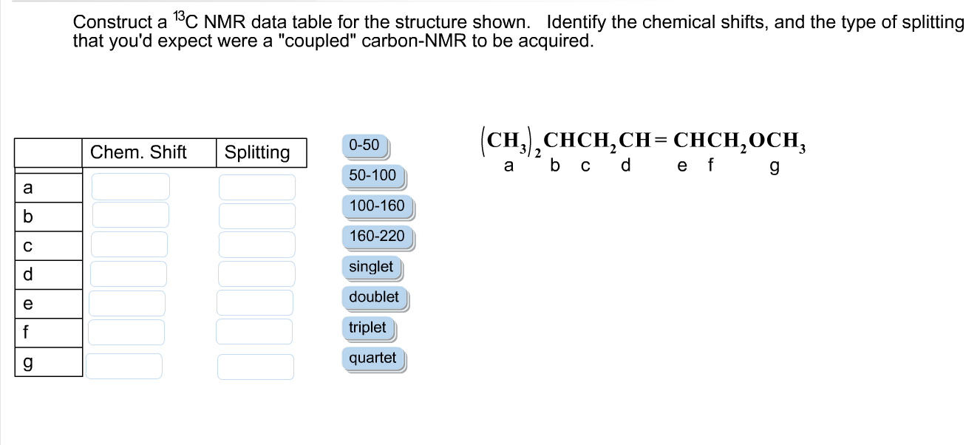980x445 pixels.
Task: Select the 0-50 chemical shift chip
Action: pyautogui.click(x=365, y=145)
